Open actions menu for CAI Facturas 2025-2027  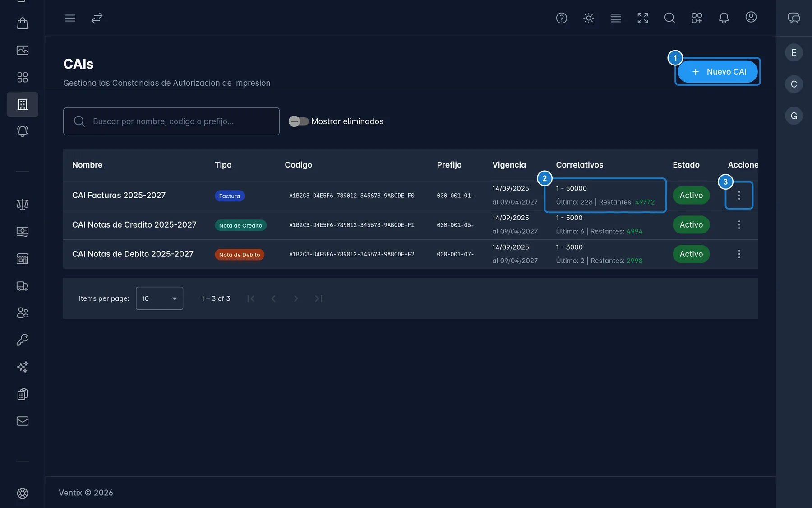click(739, 196)
